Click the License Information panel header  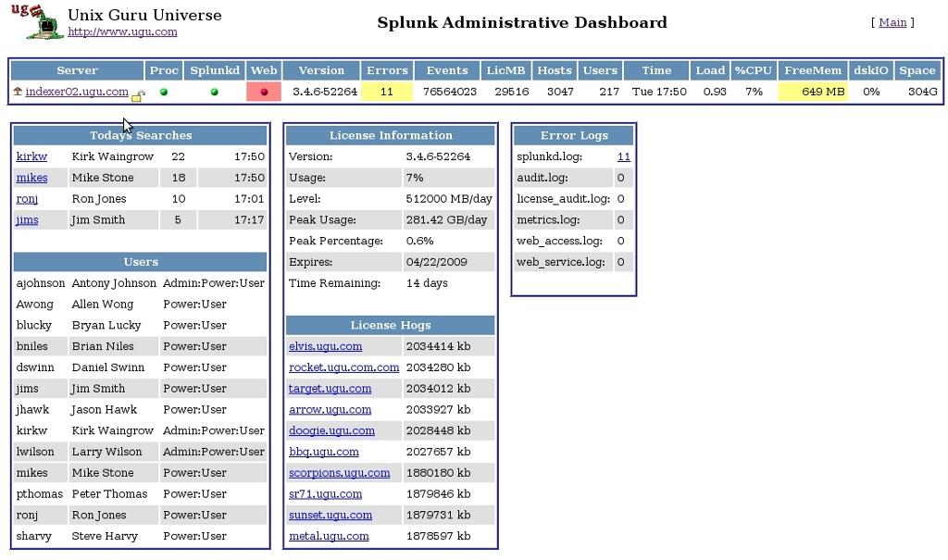point(391,135)
